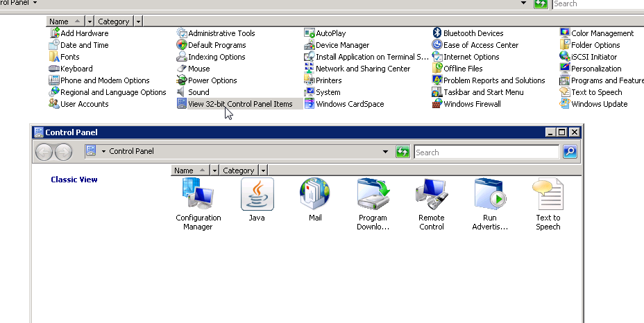This screenshot has height=323, width=644.
Task: Open Mouse settings item
Action: [x=194, y=69]
